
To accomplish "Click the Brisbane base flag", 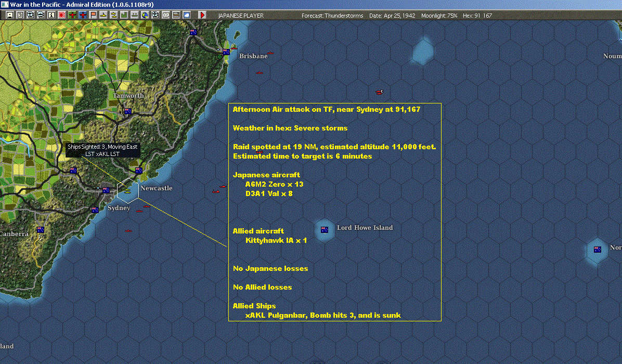I will coord(226,52).
